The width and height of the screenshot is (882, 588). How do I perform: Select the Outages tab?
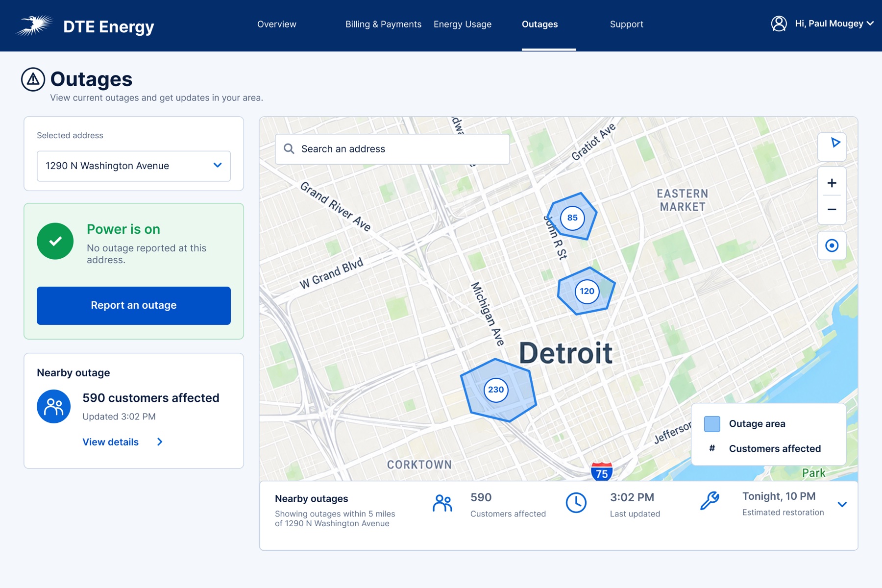539,24
